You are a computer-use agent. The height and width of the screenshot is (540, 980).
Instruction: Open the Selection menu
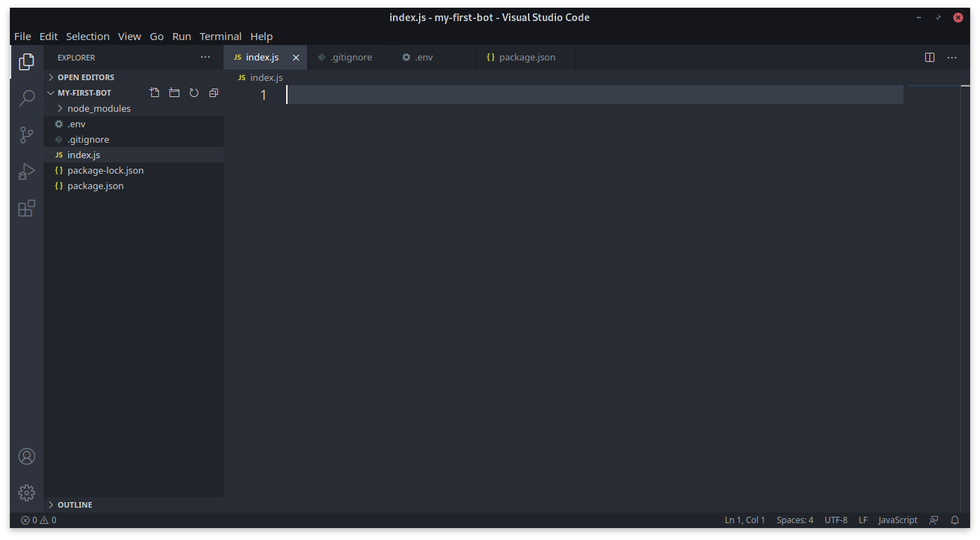pyautogui.click(x=88, y=37)
